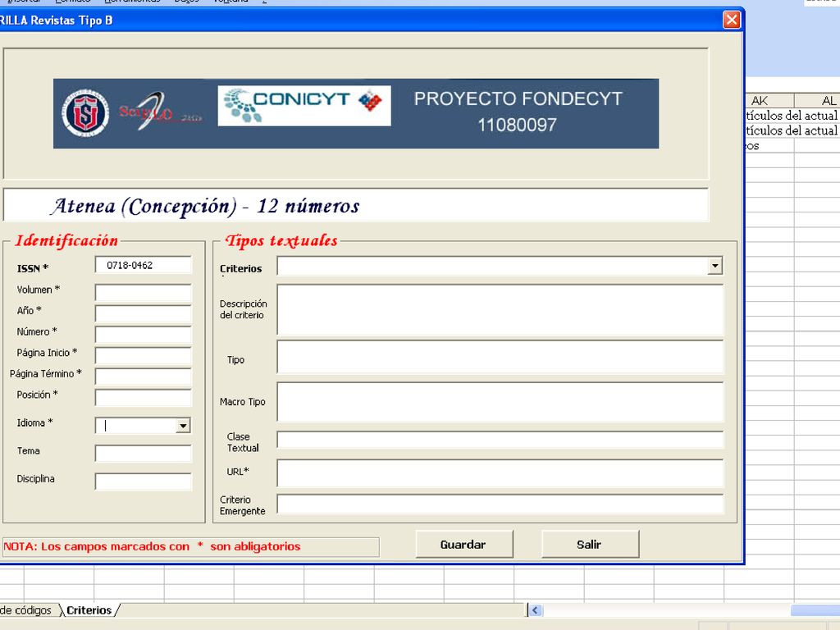Image resolution: width=840 pixels, height=630 pixels.
Task: Focus the Página Inicio field
Action: coord(143,355)
